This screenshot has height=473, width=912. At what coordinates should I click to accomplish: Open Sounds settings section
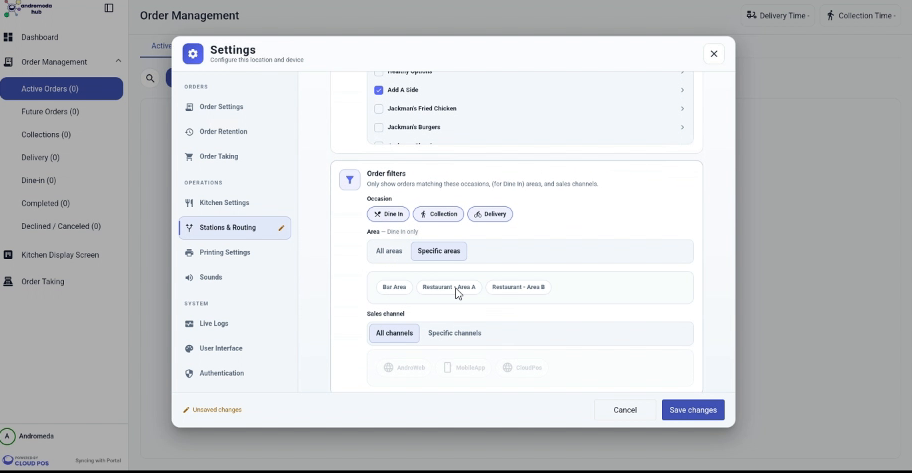tap(211, 278)
